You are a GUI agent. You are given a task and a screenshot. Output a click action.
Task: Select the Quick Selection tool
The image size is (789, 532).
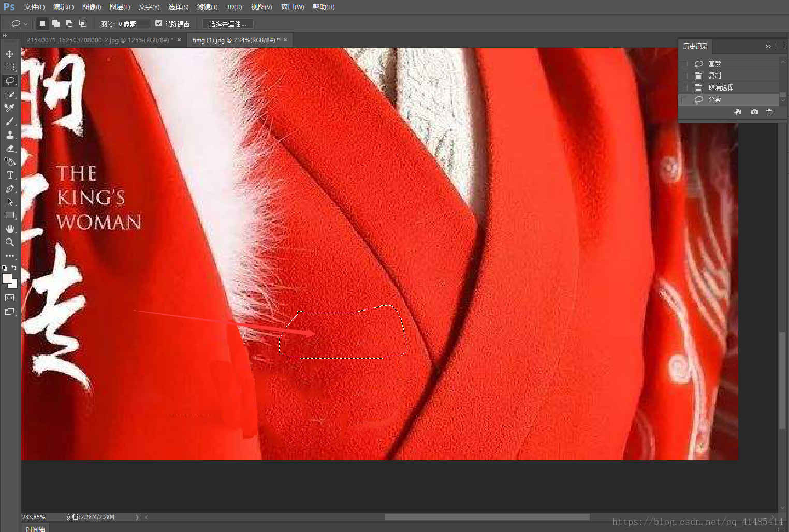[10, 94]
